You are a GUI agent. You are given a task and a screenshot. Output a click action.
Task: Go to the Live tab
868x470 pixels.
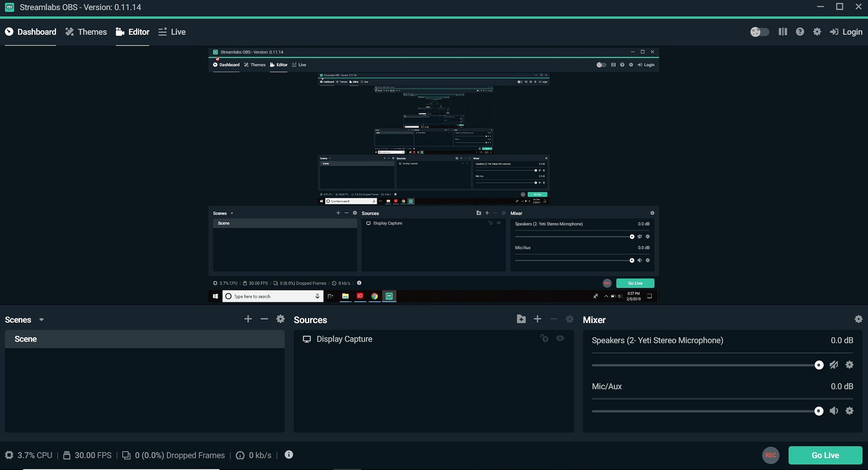pyautogui.click(x=172, y=32)
